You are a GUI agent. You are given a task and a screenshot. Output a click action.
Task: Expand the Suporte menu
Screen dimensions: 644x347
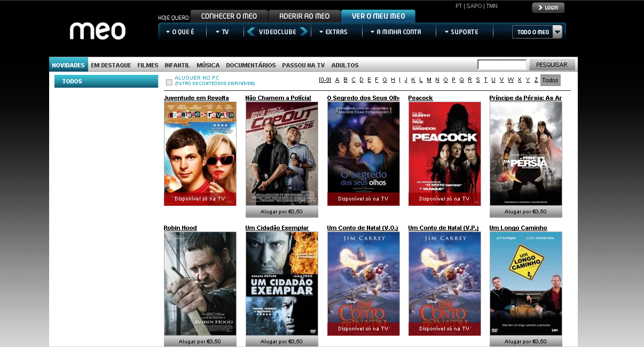pos(461,32)
